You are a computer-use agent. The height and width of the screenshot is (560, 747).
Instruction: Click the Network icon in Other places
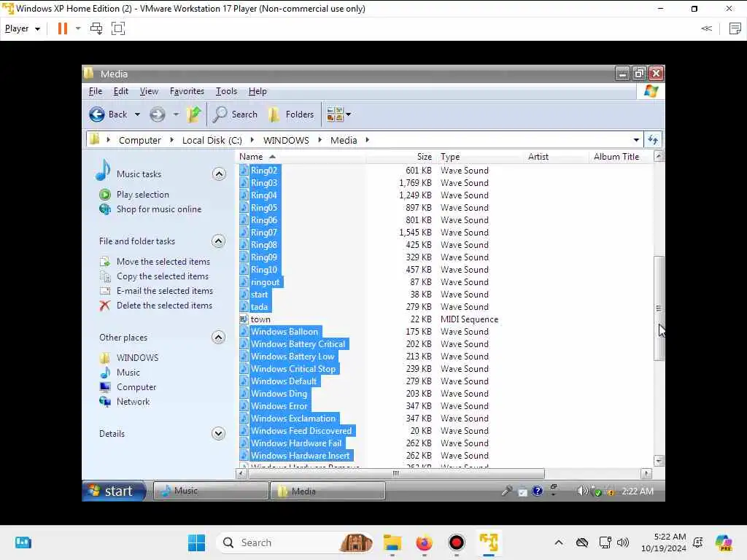click(105, 402)
